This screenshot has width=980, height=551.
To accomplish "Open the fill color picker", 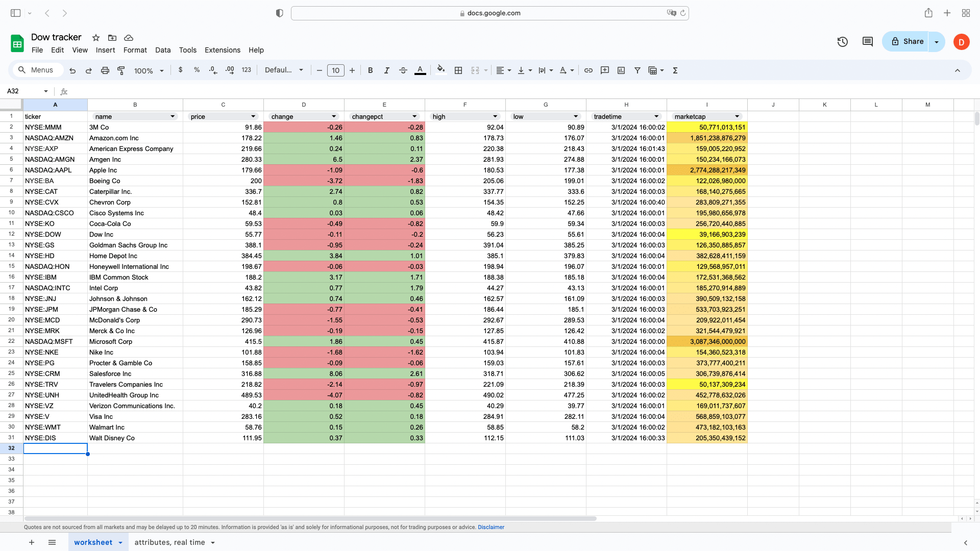I will tap(441, 70).
